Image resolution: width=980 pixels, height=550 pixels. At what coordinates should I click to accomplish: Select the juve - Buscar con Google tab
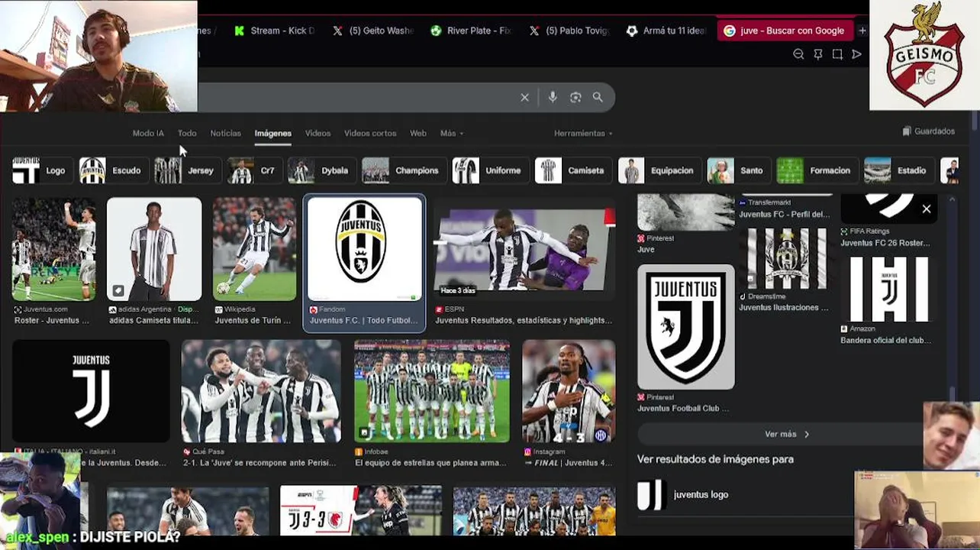[x=785, y=31]
